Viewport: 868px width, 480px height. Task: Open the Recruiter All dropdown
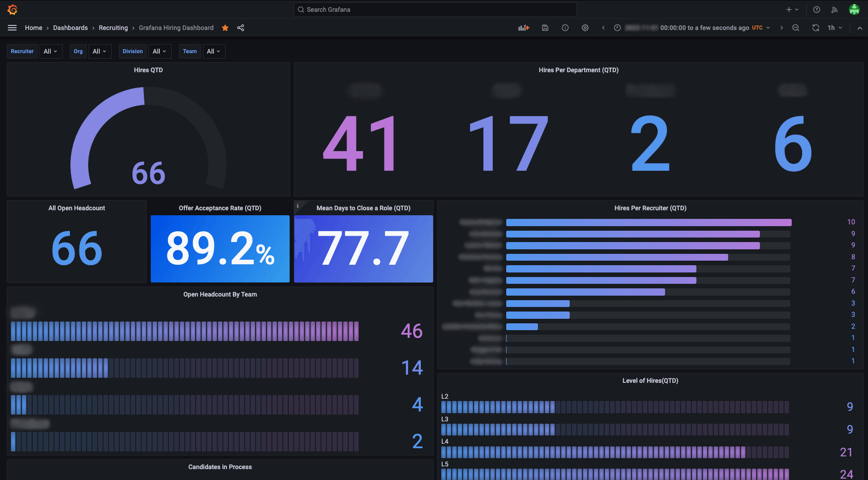point(50,51)
